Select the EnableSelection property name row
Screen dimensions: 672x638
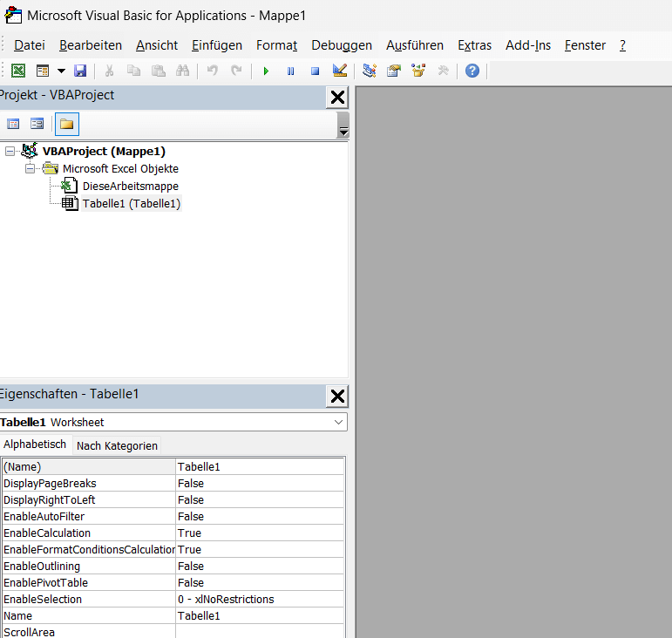(89, 599)
